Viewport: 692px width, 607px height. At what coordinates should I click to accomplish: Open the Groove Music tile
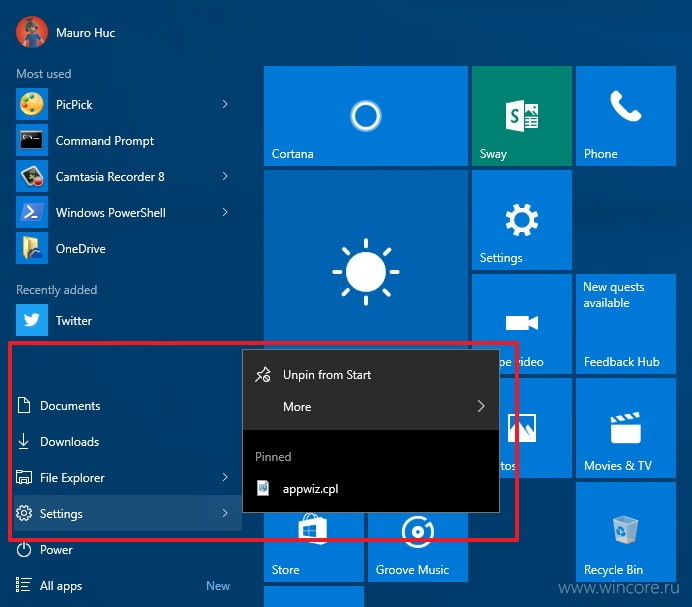(x=417, y=547)
